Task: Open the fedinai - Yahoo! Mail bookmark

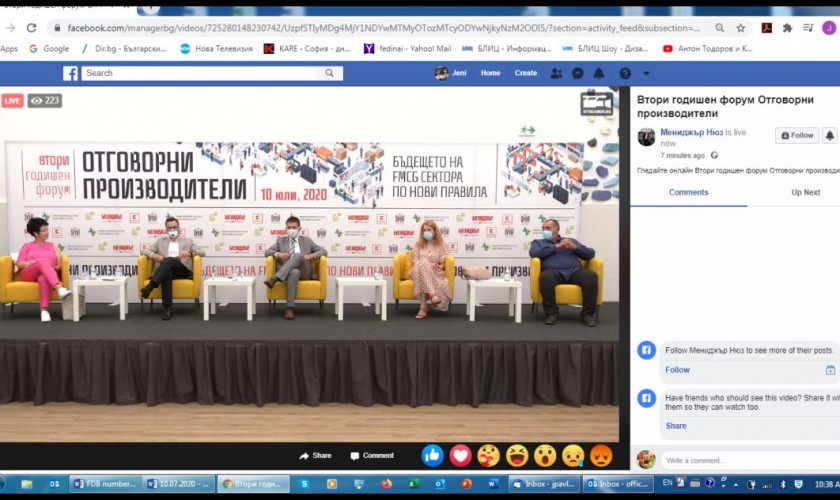Action: [408, 49]
